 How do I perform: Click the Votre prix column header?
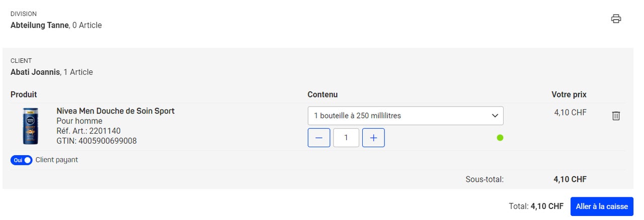[x=569, y=94]
